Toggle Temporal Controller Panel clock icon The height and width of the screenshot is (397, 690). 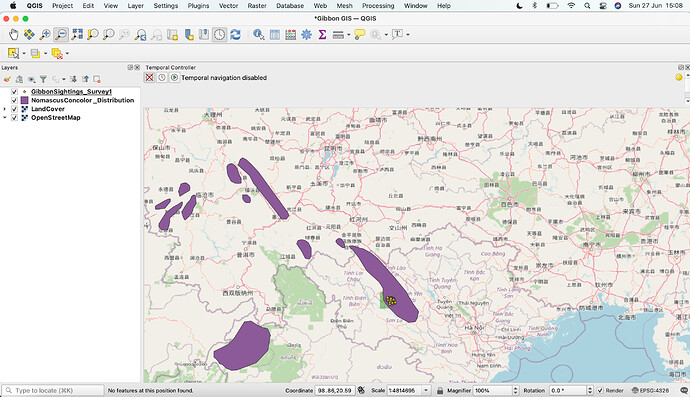point(220,34)
